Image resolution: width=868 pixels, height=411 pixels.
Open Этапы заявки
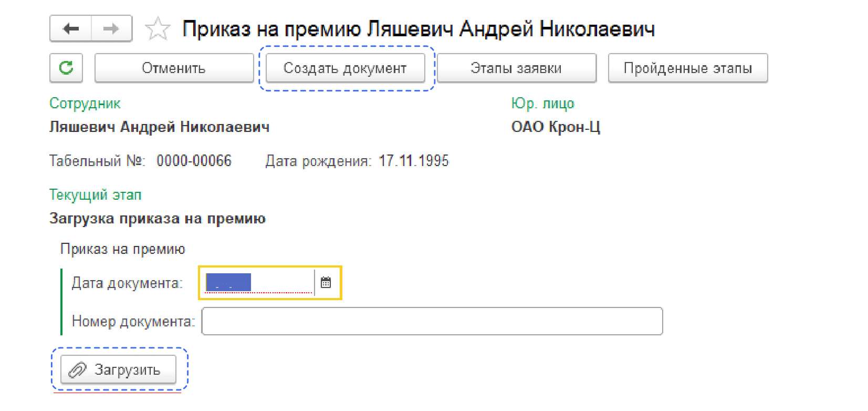[516, 68]
